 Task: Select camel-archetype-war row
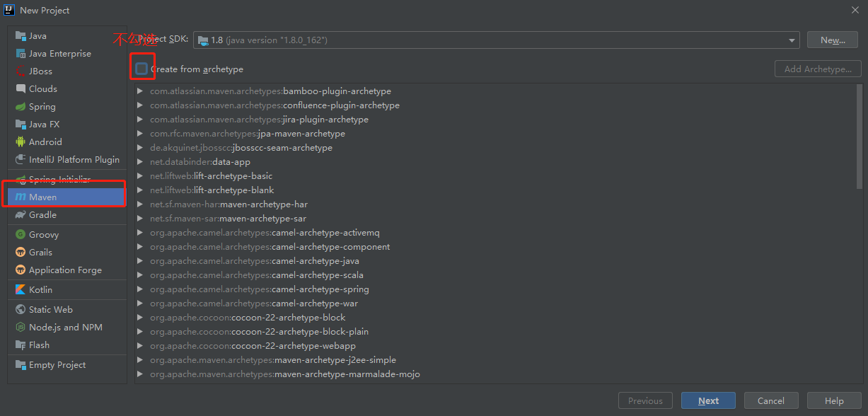495,304
